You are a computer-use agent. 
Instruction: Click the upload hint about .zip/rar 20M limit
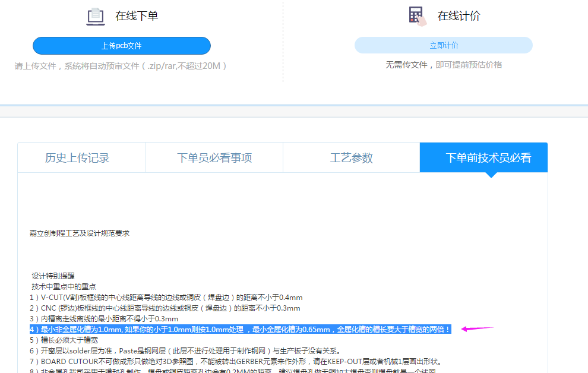tap(121, 66)
